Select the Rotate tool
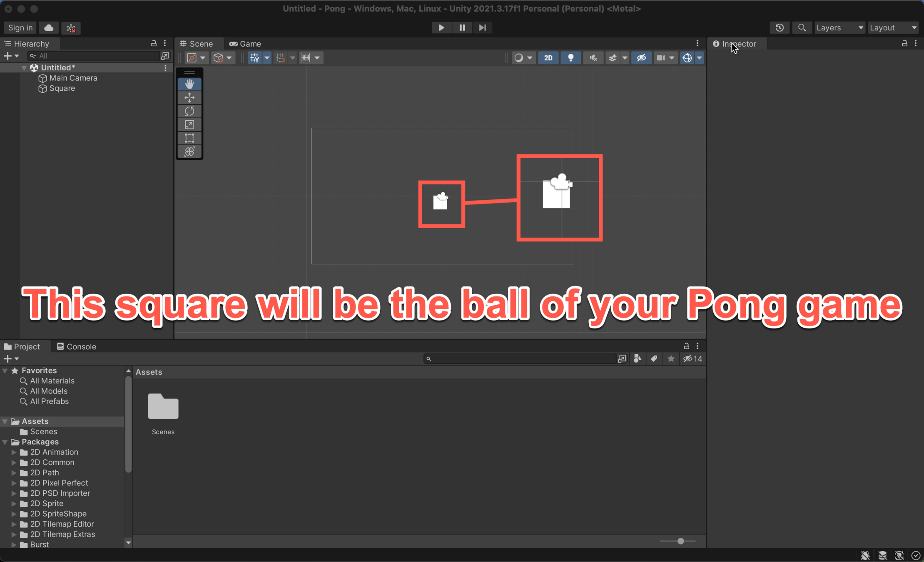The width and height of the screenshot is (924, 562). (189, 111)
